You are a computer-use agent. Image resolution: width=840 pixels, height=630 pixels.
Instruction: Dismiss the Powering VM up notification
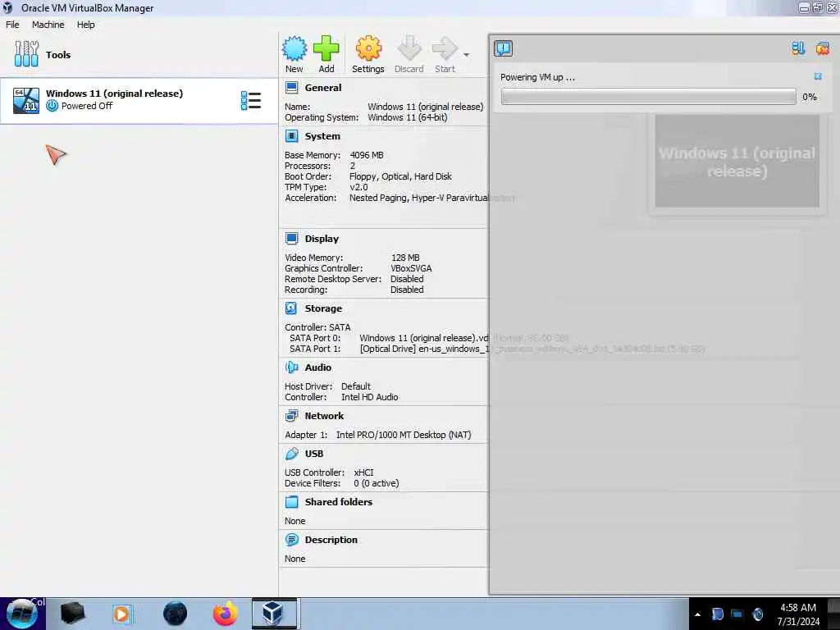pos(818,76)
